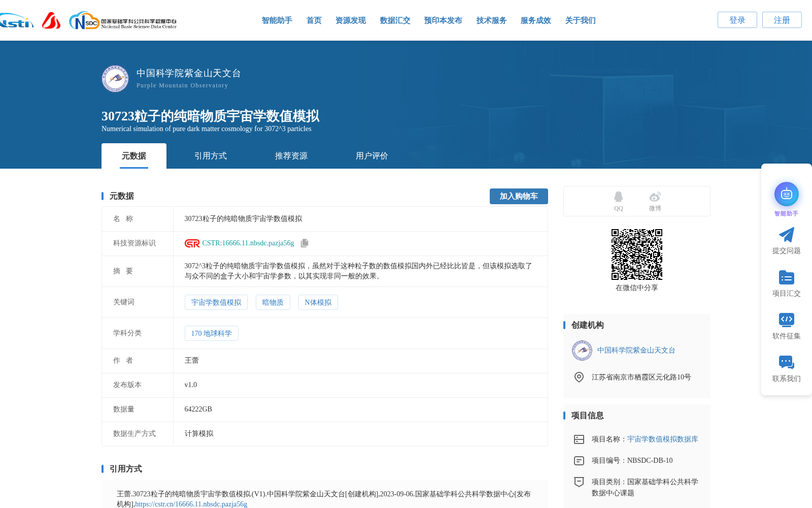Click data volume 64222GB
812x508 pixels.
pyautogui.click(x=198, y=409)
